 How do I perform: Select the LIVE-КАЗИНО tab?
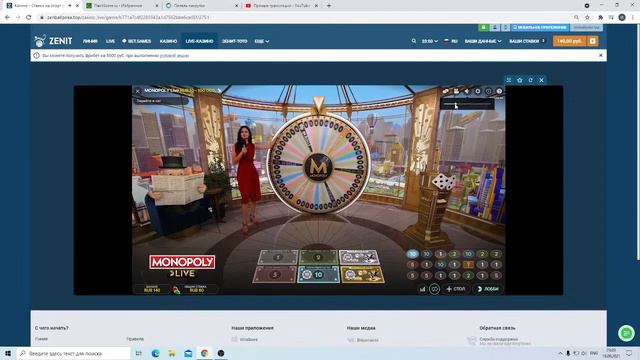[x=199, y=41]
